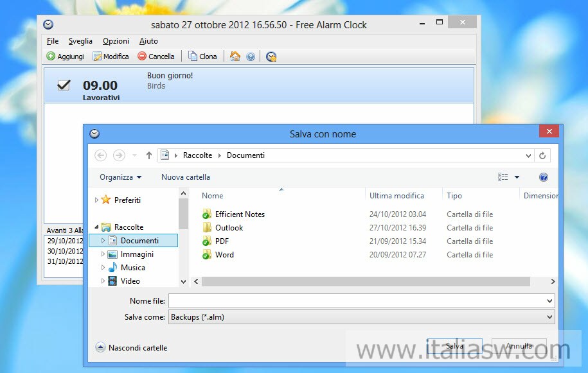Select Raccolte in the navigation pane
Image resolution: width=588 pixels, height=373 pixels.
tap(129, 227)
